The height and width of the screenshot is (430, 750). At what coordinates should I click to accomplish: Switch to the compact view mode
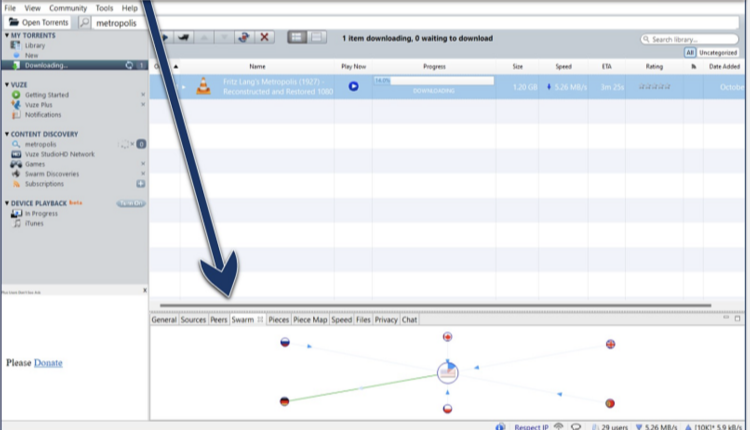[x=317, y=37]
